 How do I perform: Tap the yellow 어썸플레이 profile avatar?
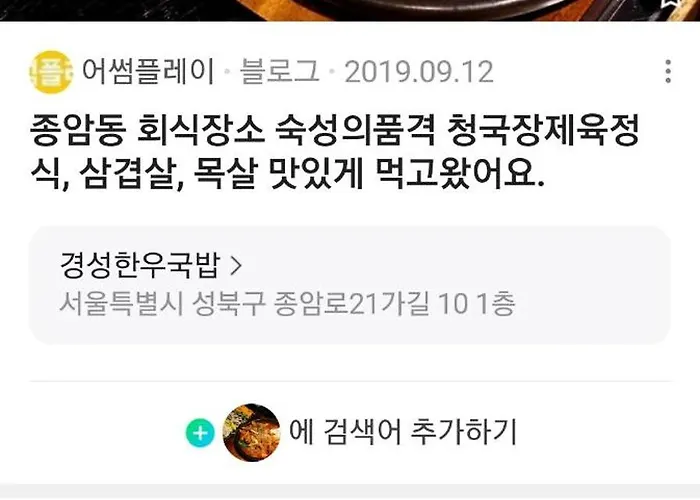click(x=51, y=72)
